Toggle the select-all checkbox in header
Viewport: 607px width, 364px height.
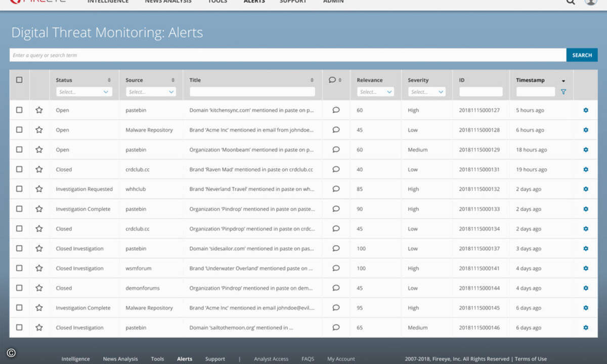(x=19, y=80)
